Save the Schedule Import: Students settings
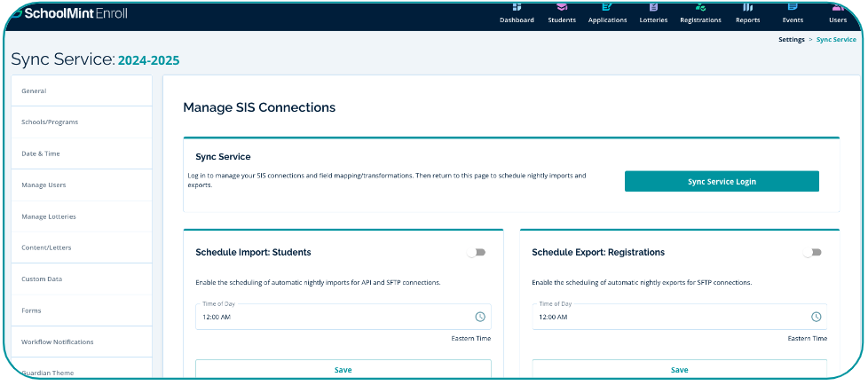 tap(343, 370)
